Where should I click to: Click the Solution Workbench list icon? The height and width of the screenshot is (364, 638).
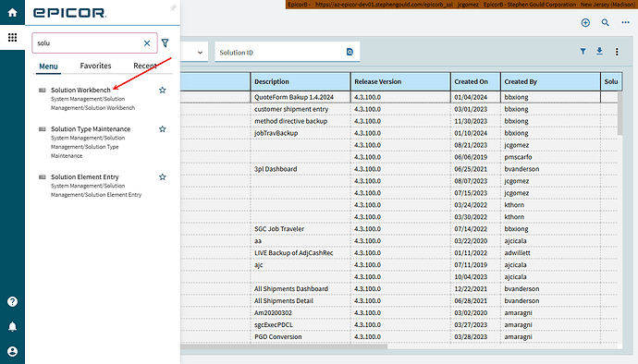coord(42,90)
